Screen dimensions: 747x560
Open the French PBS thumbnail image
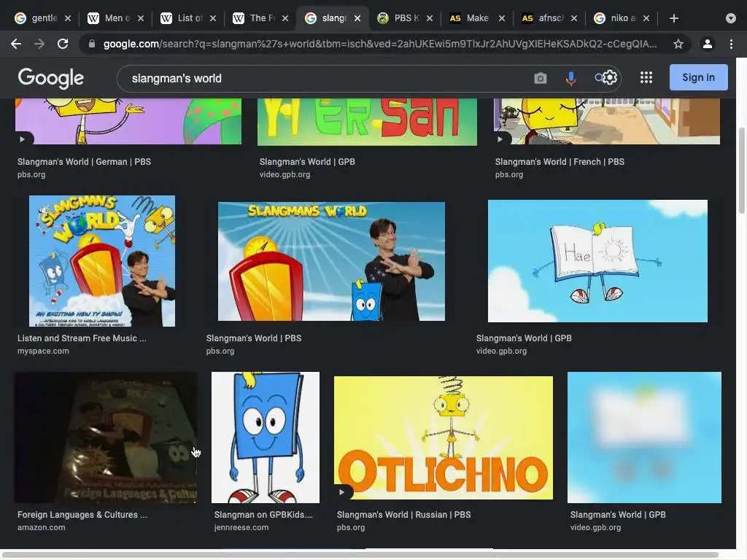click(x=607, y=122)
